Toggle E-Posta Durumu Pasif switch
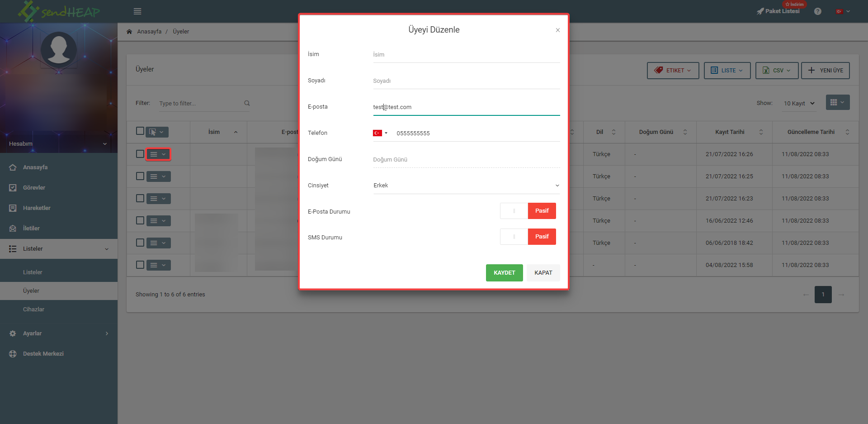868x424 pixels. coord(528,211)
